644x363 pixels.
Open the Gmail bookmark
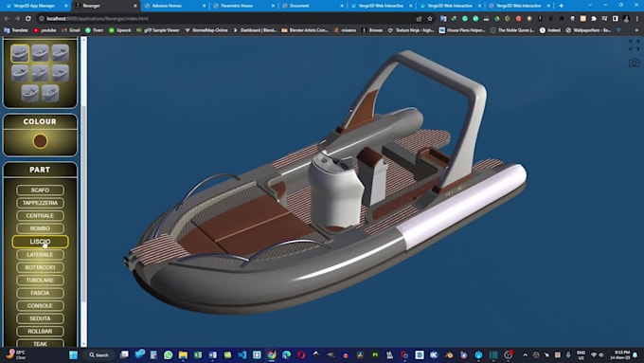pos(71,30)
